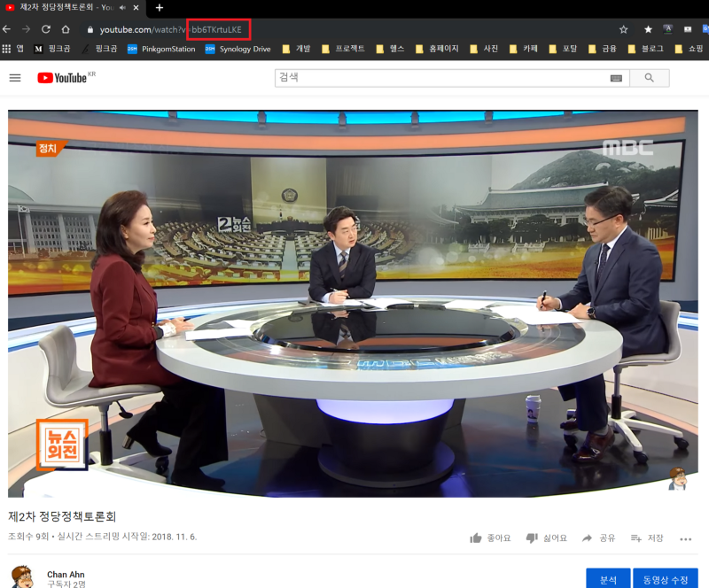Play or pause the MBC debate video
The width and height of the screenshot is (709, 588).
[x=353, y=304]
